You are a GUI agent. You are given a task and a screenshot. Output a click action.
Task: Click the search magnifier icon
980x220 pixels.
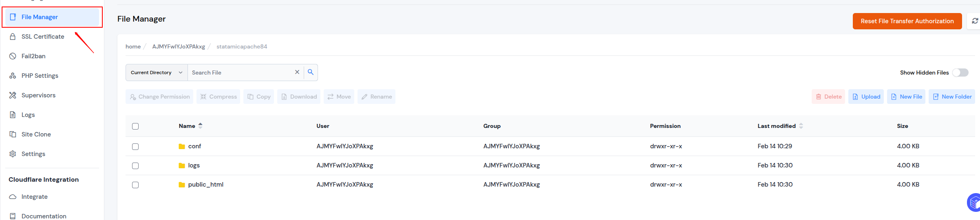[x=310, y=72]
